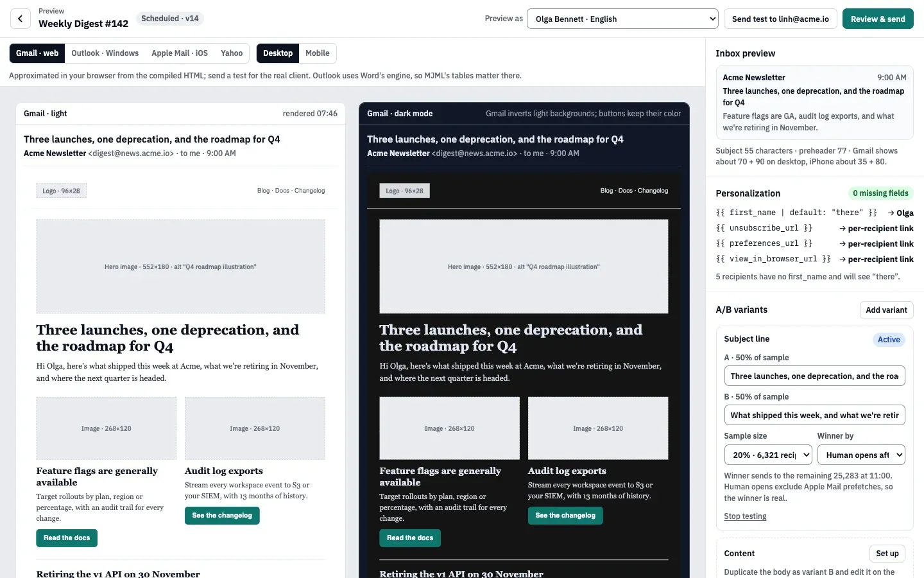924x578 pixels.
Task: Click the Weekly Digest #142 title
Action: pos(83,24)
